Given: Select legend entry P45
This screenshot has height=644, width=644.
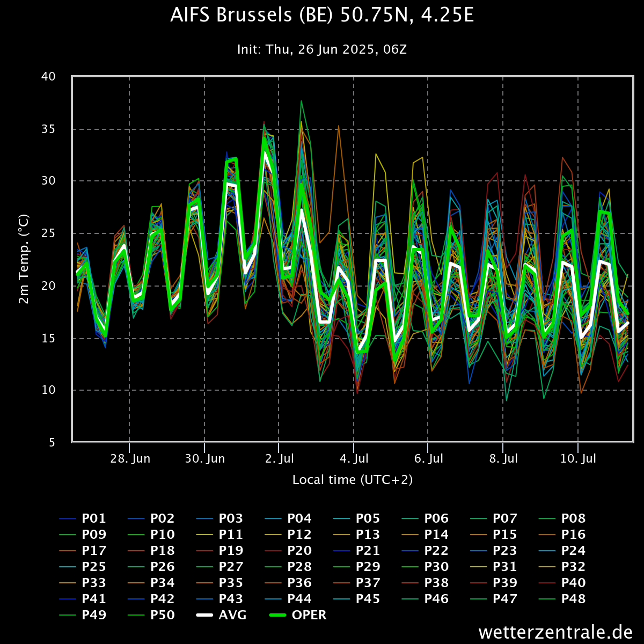Looking at the screenshot, I should point(357,599).
